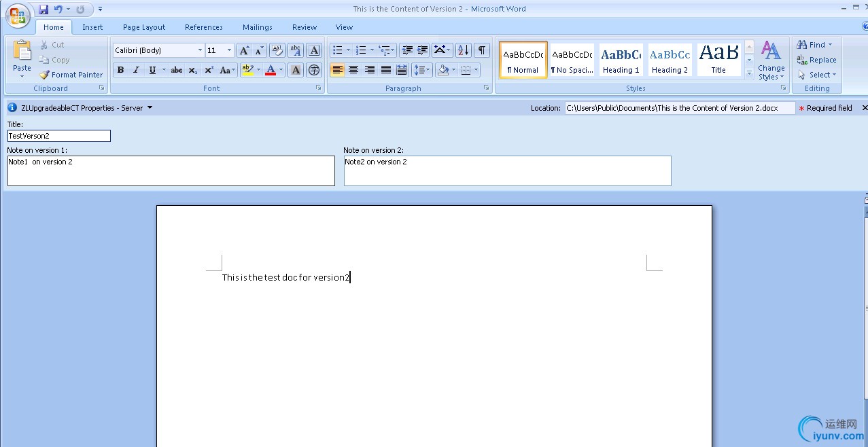Expand ZLUpgradeableCT Properties - Server dropdown
This screenshot has width=868, height=447.
[x=150, y=108]
